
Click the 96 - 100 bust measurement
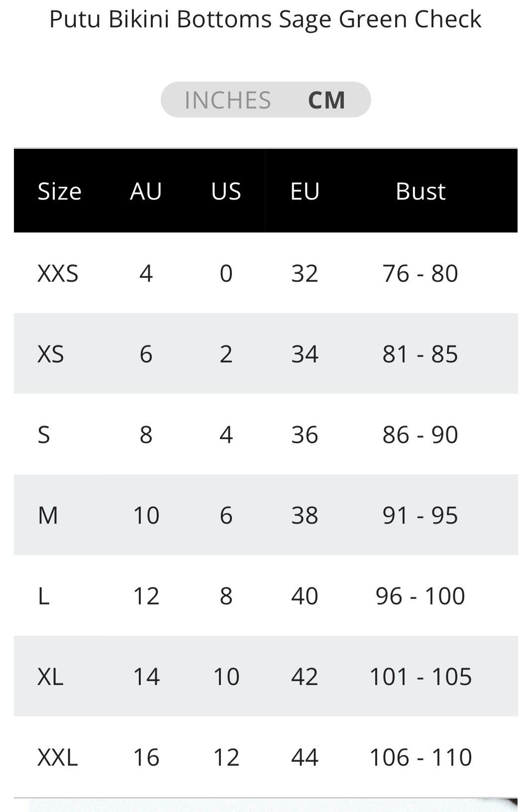(x=421, y=596)
